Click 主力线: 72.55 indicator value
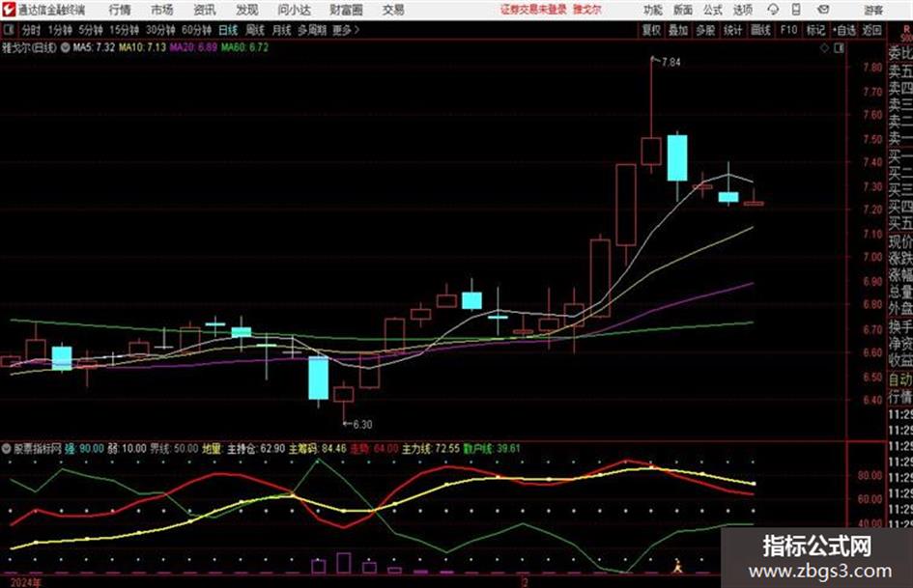This screenshot has height=588, width=913. click(x=431, y=449)
